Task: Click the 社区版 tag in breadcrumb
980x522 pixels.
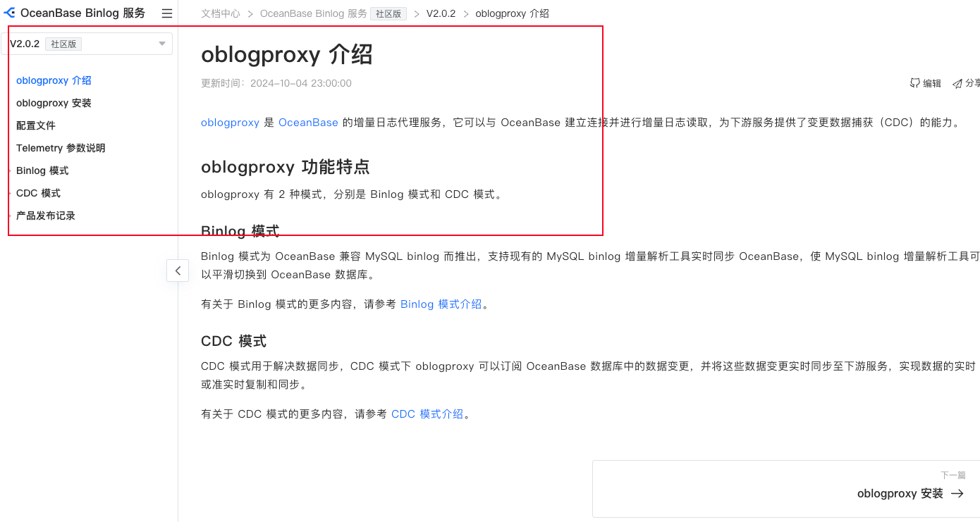Action: 388,13
